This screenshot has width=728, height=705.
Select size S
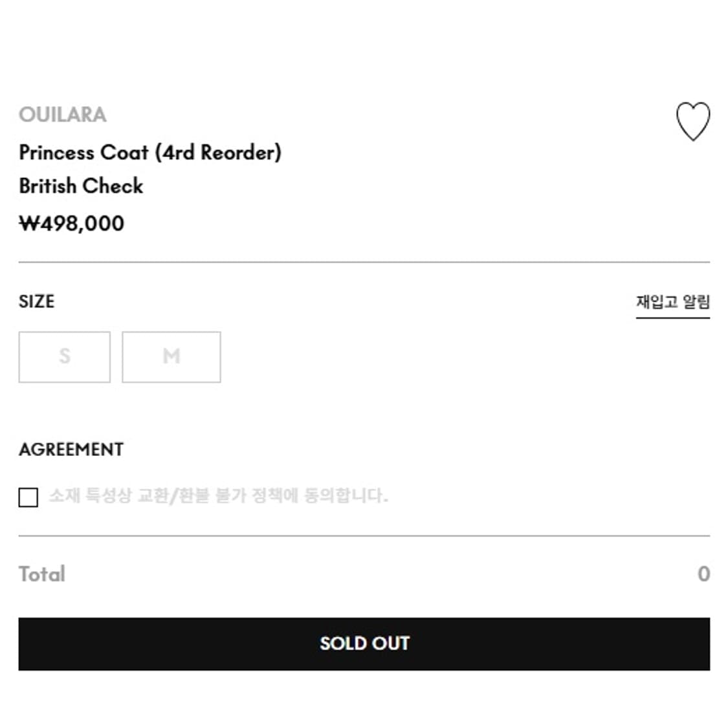(64, 356)
